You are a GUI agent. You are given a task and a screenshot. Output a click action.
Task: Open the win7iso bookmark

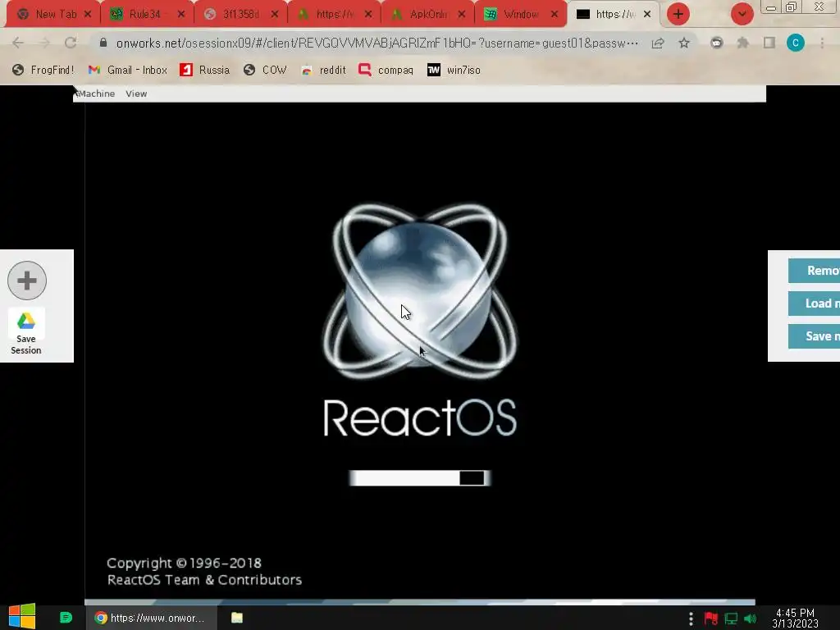tap(454, 70)
